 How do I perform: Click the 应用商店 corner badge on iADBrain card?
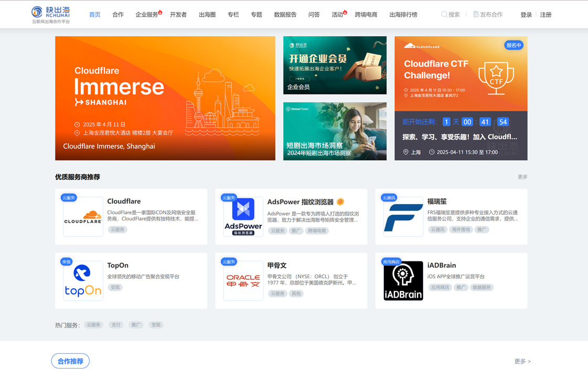391,262
